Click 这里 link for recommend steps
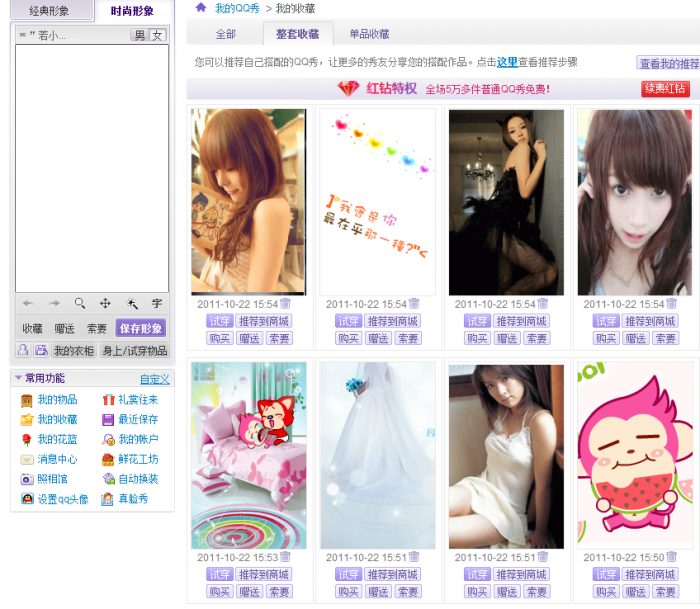Screen dimensions: 700x609 tap(507, 62)
